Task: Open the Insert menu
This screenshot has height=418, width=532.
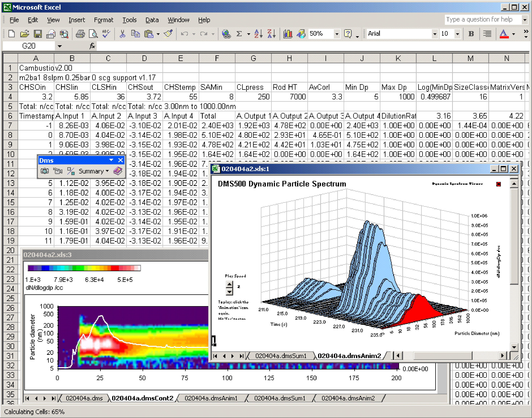Action: click(77, 20)
